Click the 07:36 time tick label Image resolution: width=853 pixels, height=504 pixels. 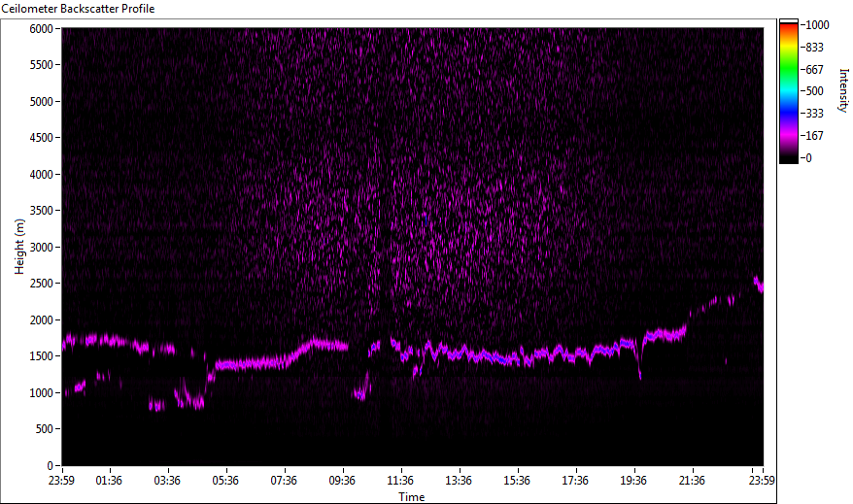click(284, 481)
